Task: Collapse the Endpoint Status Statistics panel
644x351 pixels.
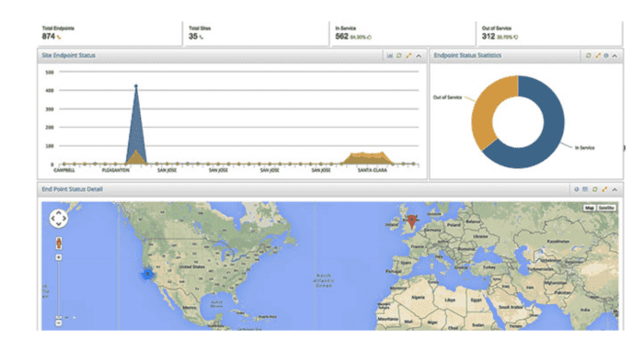Action: pos(615,56)
